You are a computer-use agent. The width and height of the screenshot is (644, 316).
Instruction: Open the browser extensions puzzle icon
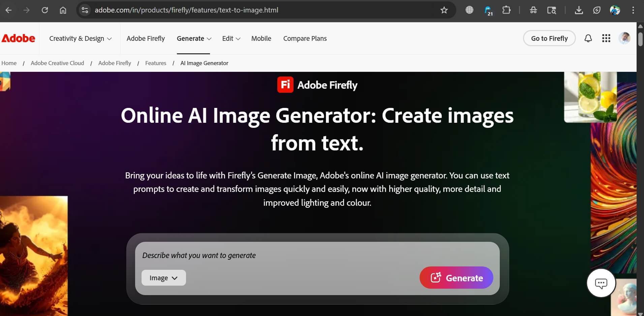pos(507,10)
